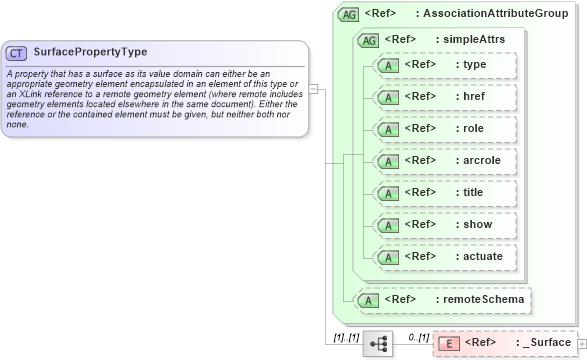This screenshot has width=587, height=360.
Task: Select the '_Surface' element name
Action: point(547,342)
